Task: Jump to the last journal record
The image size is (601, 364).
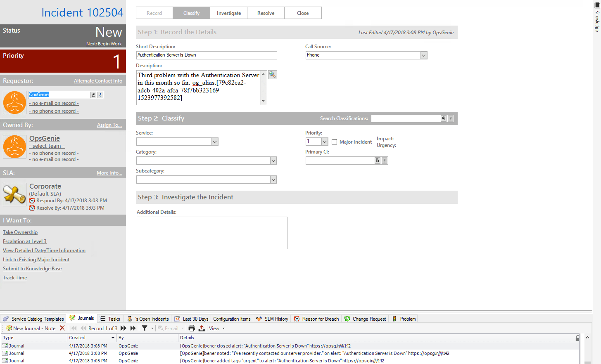Action: (x=133, y=328)
